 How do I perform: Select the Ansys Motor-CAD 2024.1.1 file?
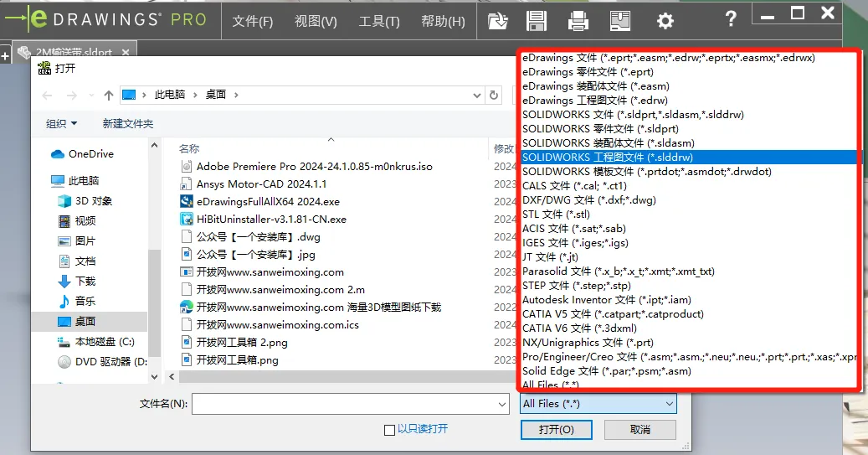coord(254,184)
